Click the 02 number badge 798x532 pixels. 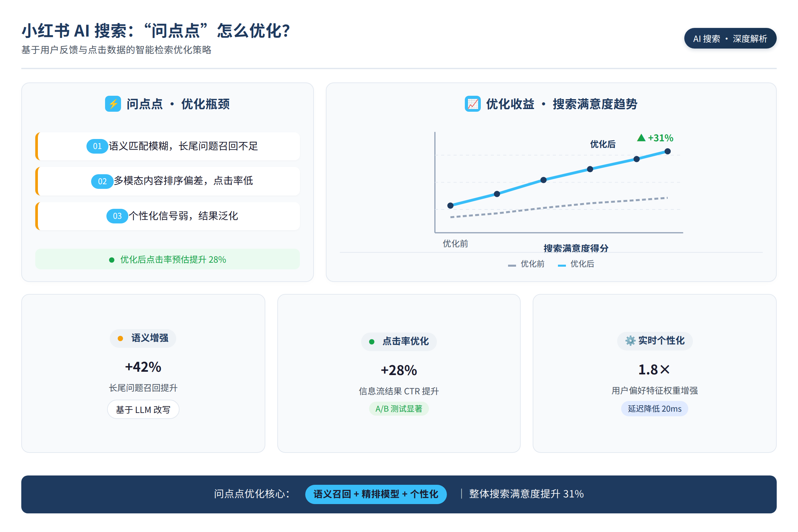pyautogui.click(x=102, y=182)
